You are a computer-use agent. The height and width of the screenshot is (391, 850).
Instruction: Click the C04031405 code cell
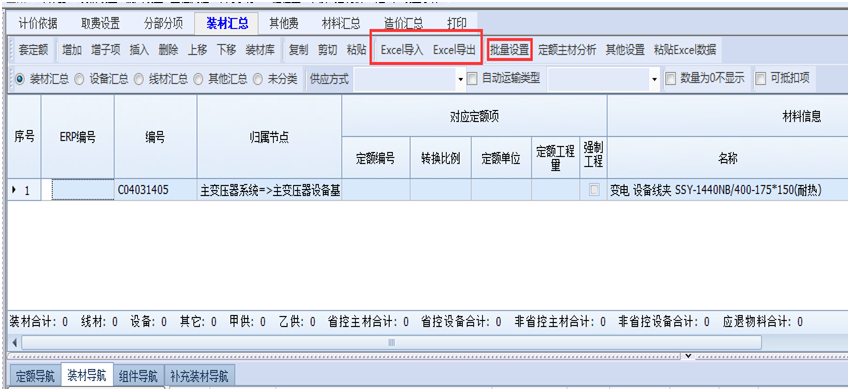pyautogui.click(x=156, y=190)
